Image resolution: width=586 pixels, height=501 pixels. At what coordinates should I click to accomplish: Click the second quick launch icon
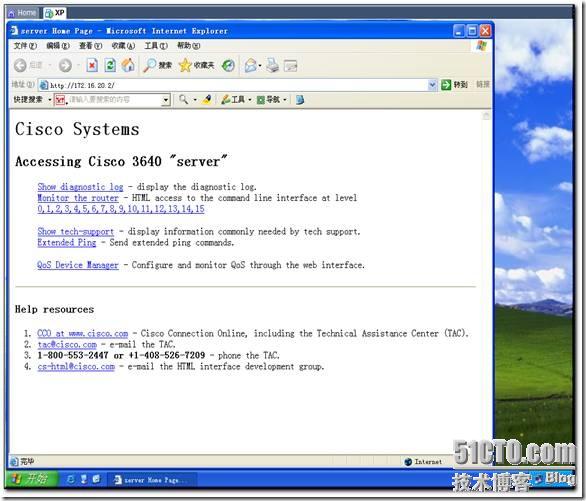point(83,479)
